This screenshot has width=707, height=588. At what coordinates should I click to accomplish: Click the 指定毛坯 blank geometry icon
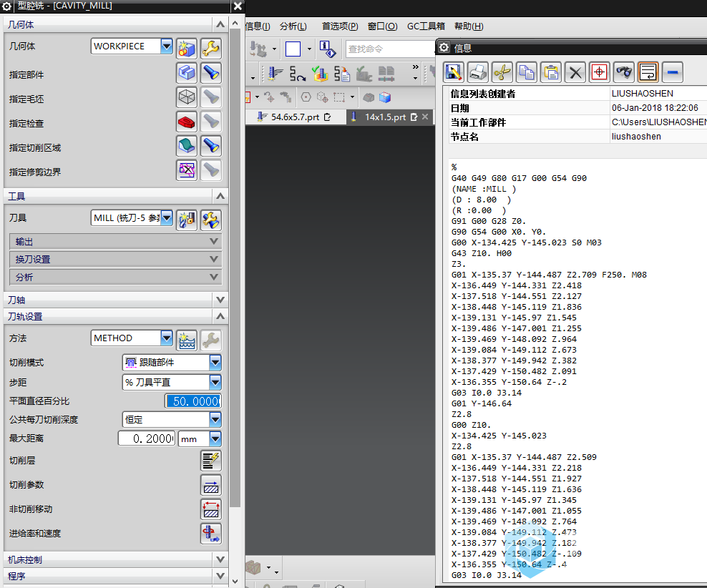pos(187,97)
